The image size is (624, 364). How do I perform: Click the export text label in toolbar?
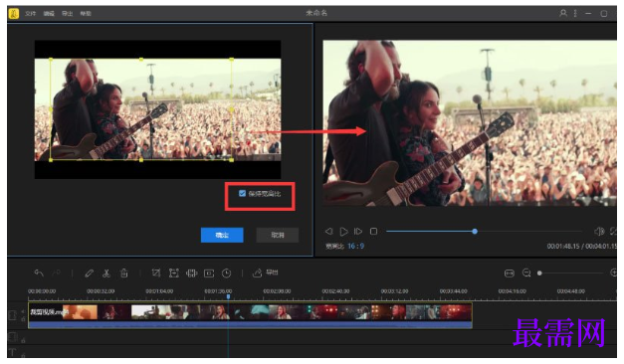272,273
